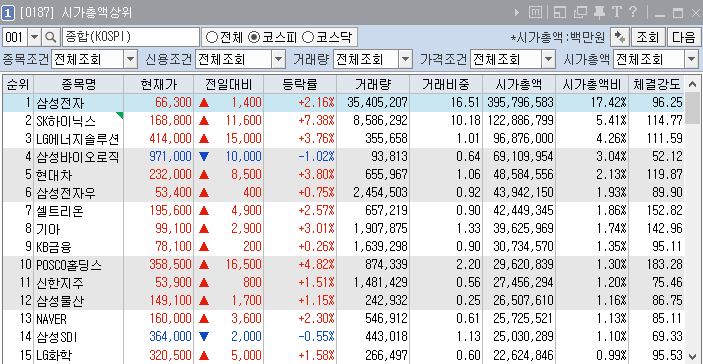Sort by the 시가총액 column header
The image size is (703, 364).
519,84
